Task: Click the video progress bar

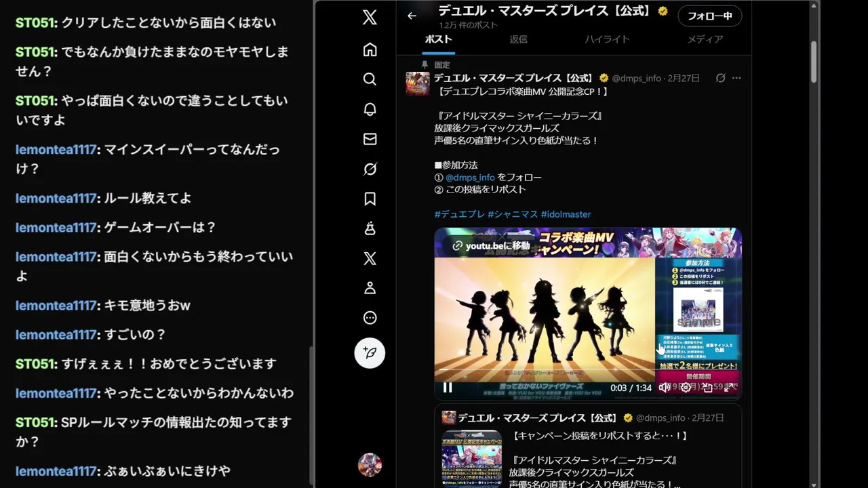Action: coord(588,370)
